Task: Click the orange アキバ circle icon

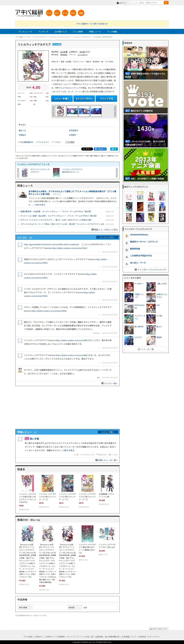Action: (x=73, y=13)
